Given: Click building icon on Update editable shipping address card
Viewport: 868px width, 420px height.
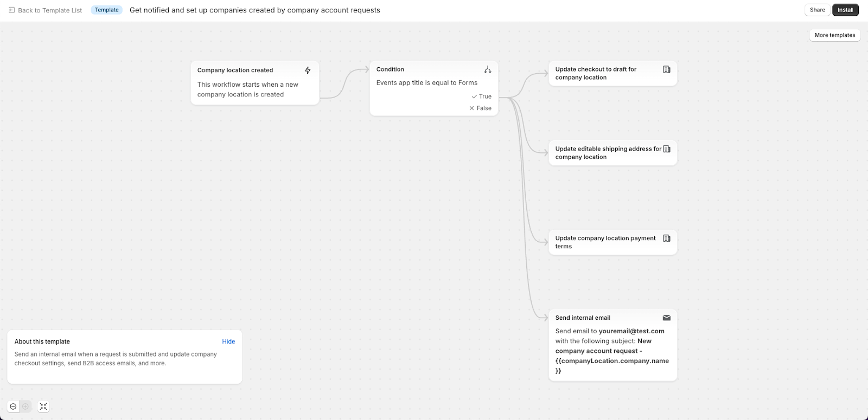Looking at the screenshot, I should [667, 149].
